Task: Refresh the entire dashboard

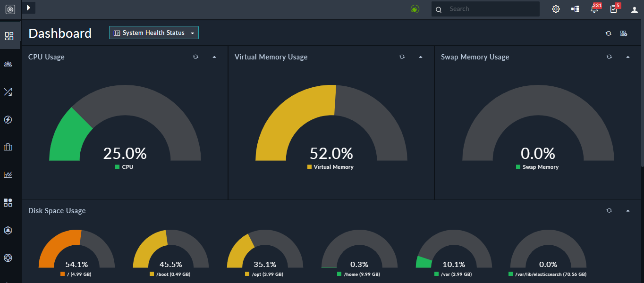Action: 609,33
